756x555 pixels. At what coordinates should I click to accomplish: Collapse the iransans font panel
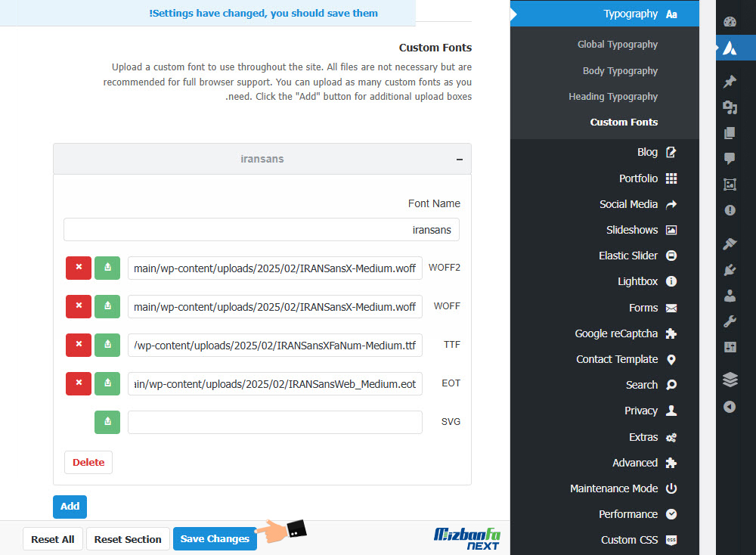click(x=460, y=159)
